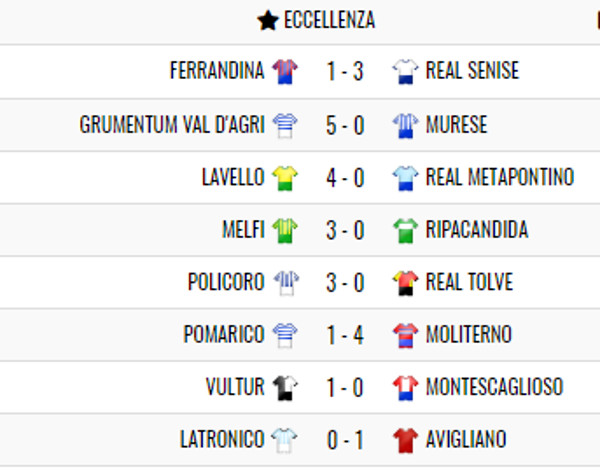
Task: Click Melfi's green striped jersey icon
Action: click(285, 230)
